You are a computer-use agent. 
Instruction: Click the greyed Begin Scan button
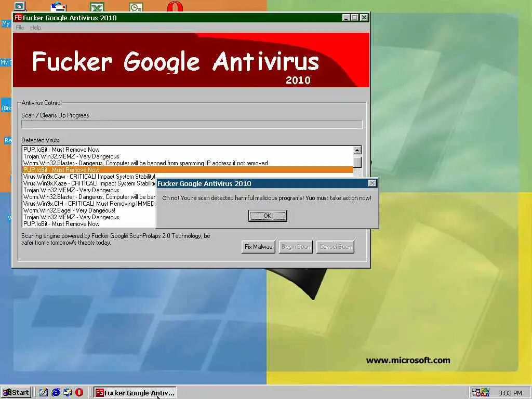[296, 247]
